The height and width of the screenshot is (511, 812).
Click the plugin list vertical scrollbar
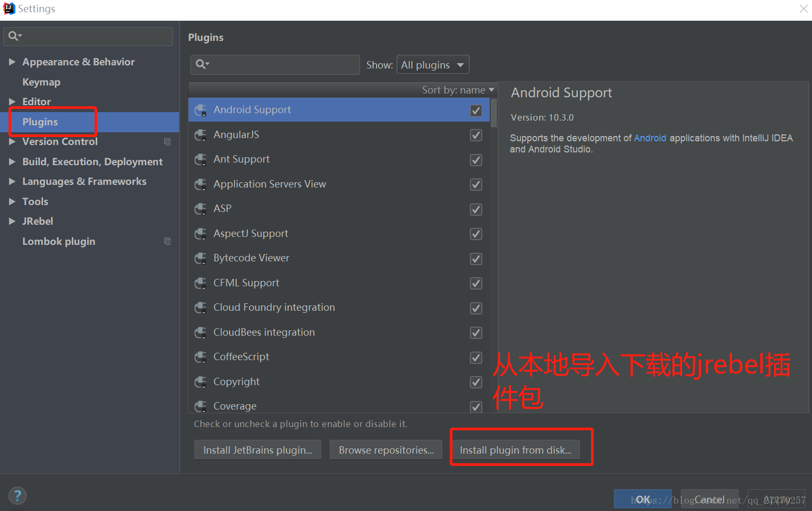494,113
